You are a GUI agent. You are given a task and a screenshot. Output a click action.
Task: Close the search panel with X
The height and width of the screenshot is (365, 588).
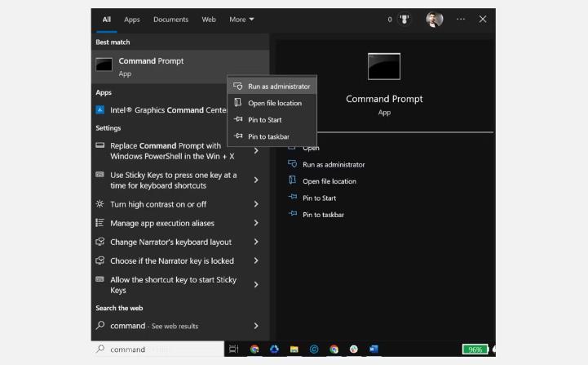(483, 19)
